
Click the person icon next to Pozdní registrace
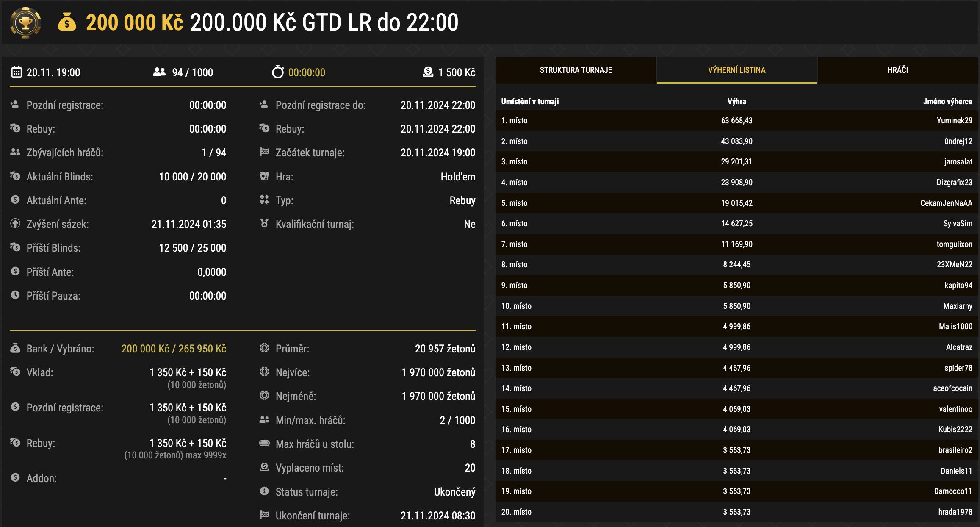[x=14, y=105]
